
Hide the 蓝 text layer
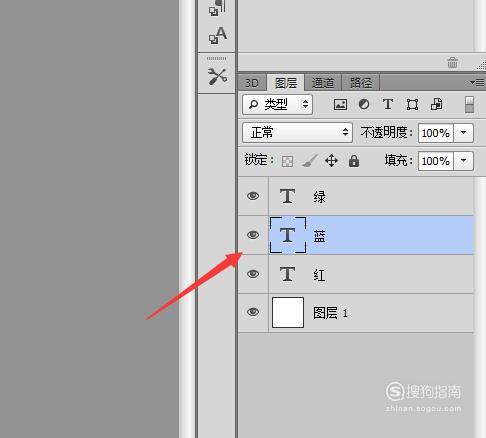tap(253, 235)
